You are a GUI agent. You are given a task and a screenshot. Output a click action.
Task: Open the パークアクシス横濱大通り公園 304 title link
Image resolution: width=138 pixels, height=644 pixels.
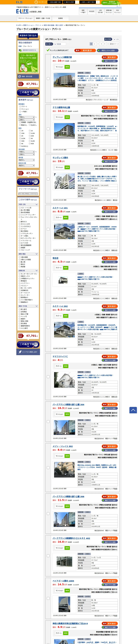(x=68, y=405)
